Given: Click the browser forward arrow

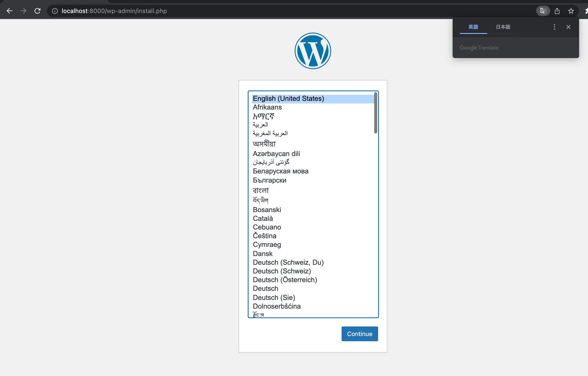Looking at the screenshot, I should click(x=23, y=11).
